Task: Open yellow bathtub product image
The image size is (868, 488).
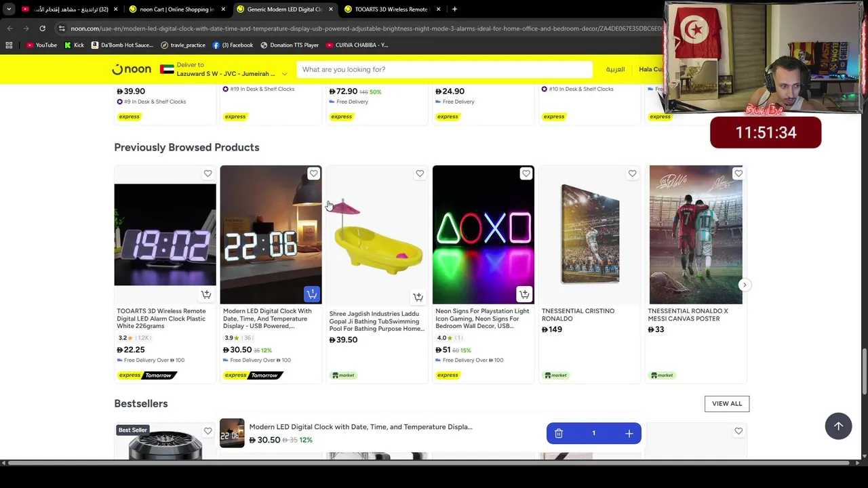Action: click(377, 235)
